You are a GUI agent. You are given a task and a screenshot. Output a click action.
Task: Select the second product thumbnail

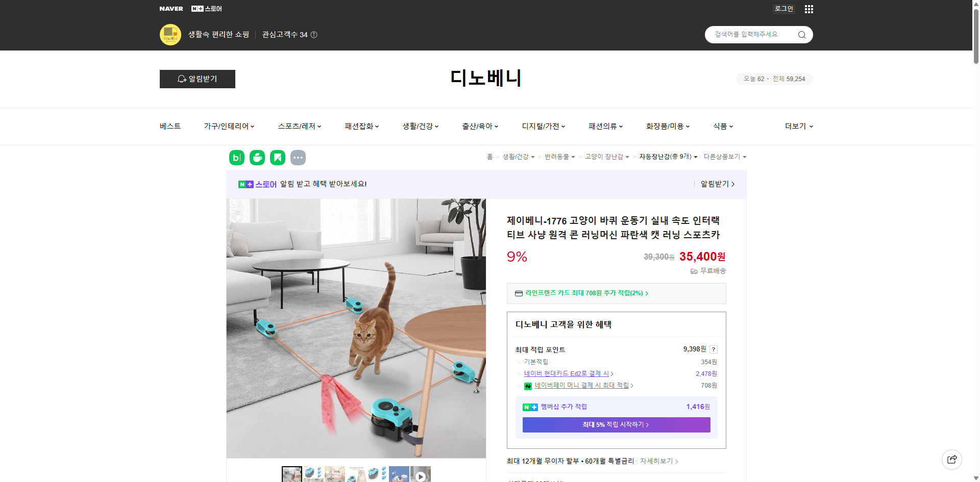pos(313,474)
